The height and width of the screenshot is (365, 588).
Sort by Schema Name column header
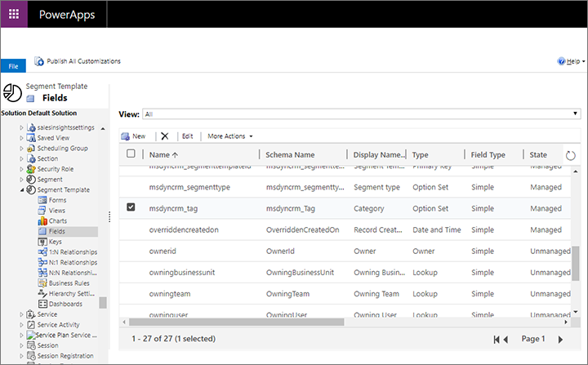[290, 154]
